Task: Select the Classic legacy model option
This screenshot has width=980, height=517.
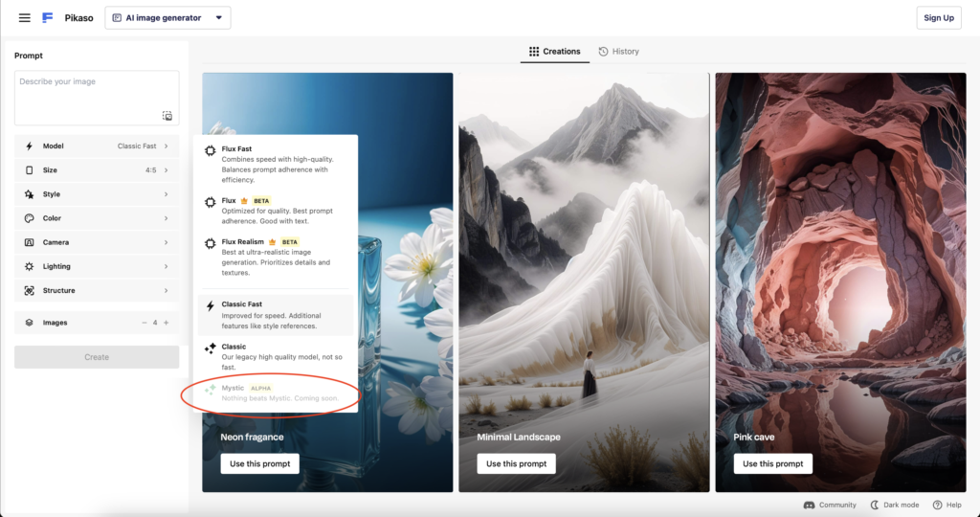Action: (276, 356)
